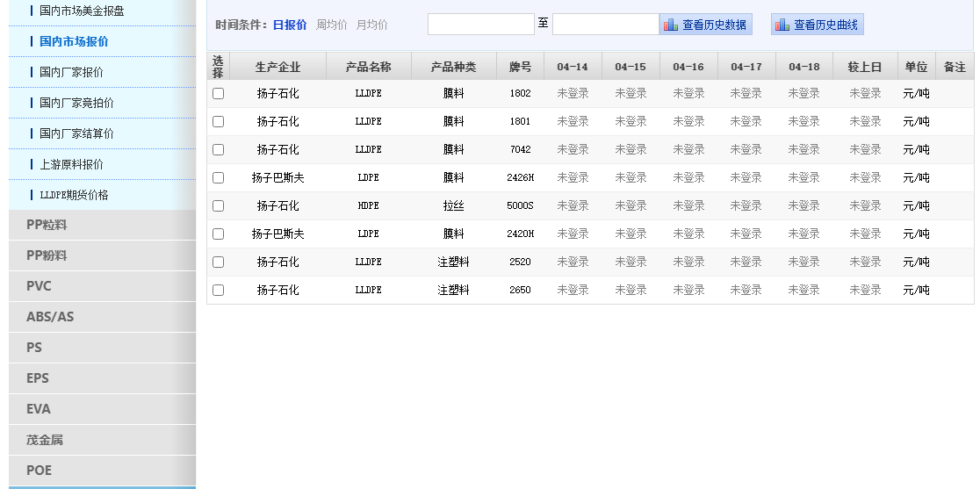Open 国内厂家报价 in the sidebar
This screenshot has height=489, width=980.
pos(71,72)
